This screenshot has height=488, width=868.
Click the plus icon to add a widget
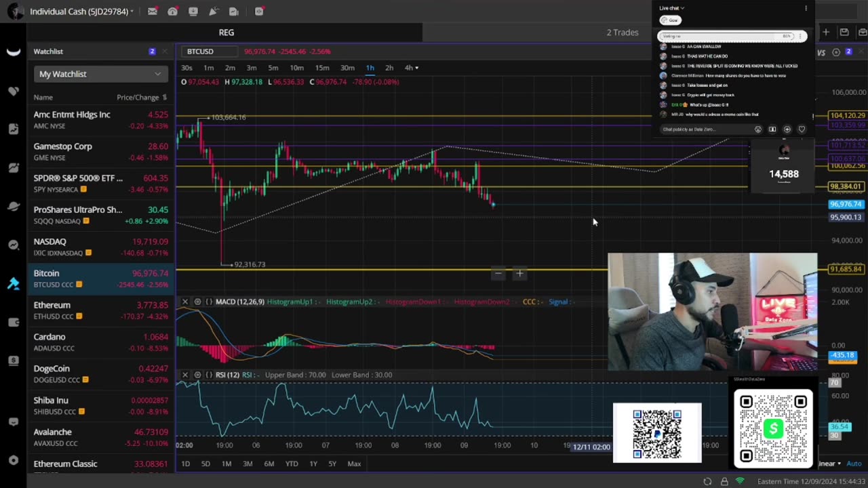pyautogui.click(x=826, y=32)
